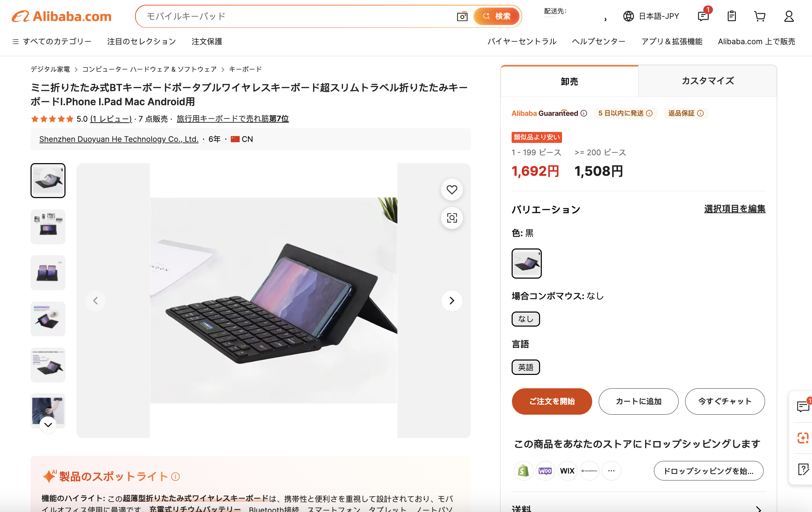Click the WooCommerce store icon
Viewport: 812px width, 512px height.
click(x=545, y=471)
